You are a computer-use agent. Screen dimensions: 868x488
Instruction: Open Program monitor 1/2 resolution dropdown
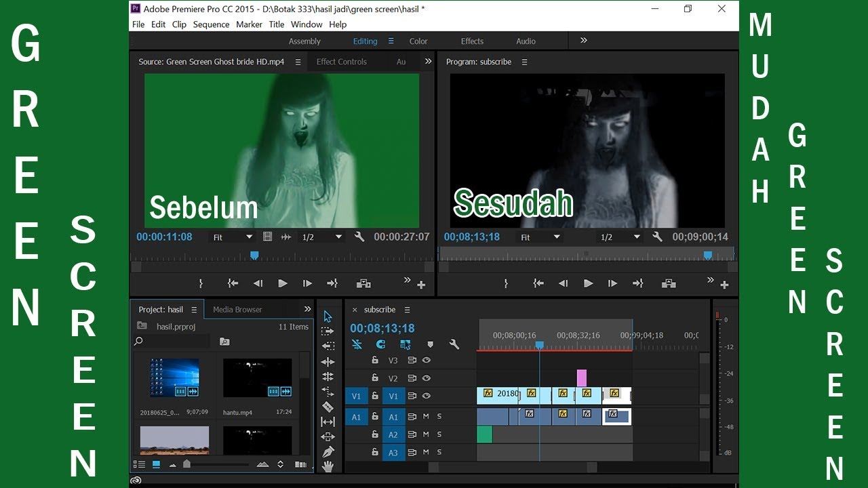pyautogui.click(x=620, y=237)
